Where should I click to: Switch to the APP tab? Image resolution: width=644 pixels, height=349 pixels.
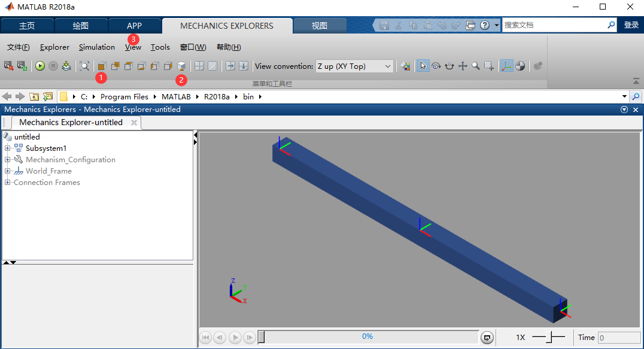pos(134,26)
